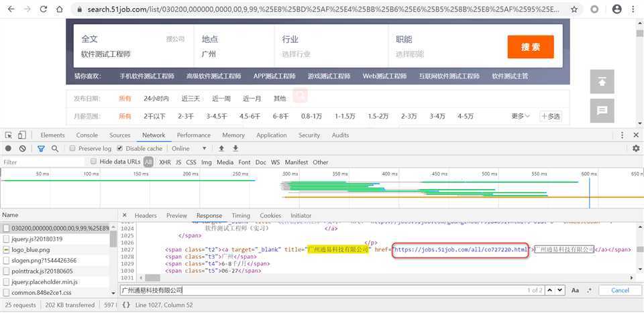Screen dimensions: 644x313
Task: Stop recording the network log
Action: [8, 149]
